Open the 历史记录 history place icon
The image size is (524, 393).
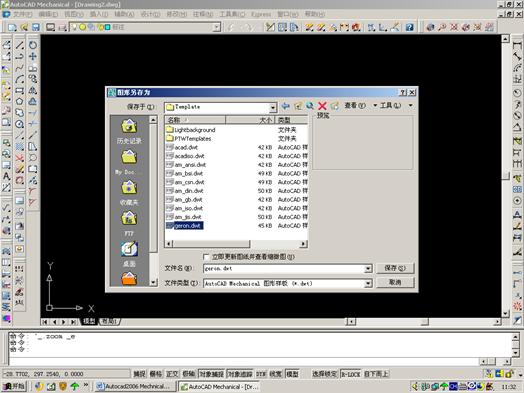129,127
